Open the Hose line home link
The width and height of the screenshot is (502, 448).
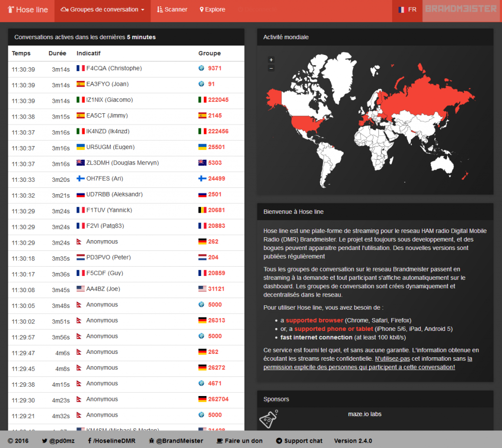click(x=27, y=10)
